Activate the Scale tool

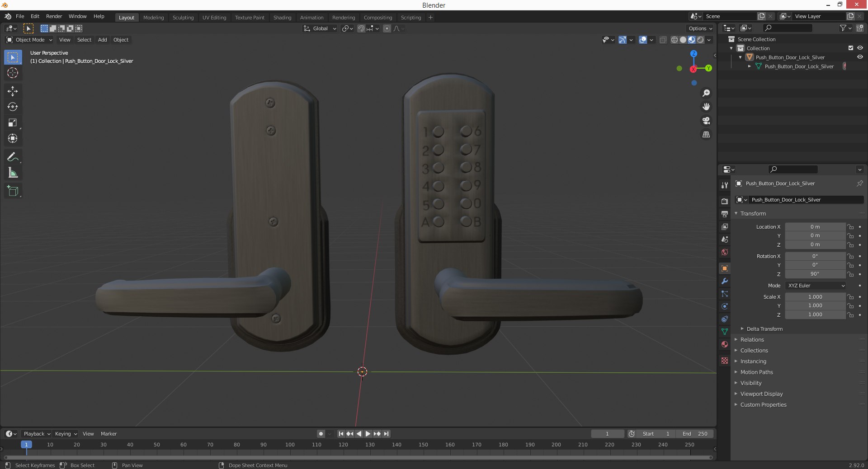click(13, 123)
